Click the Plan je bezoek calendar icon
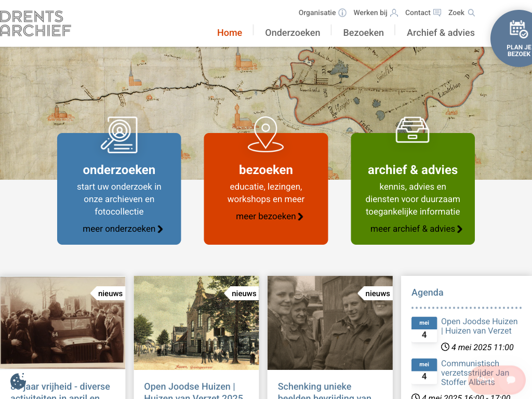This screenshot has width=532, height=399. click(x=518, y=29)
